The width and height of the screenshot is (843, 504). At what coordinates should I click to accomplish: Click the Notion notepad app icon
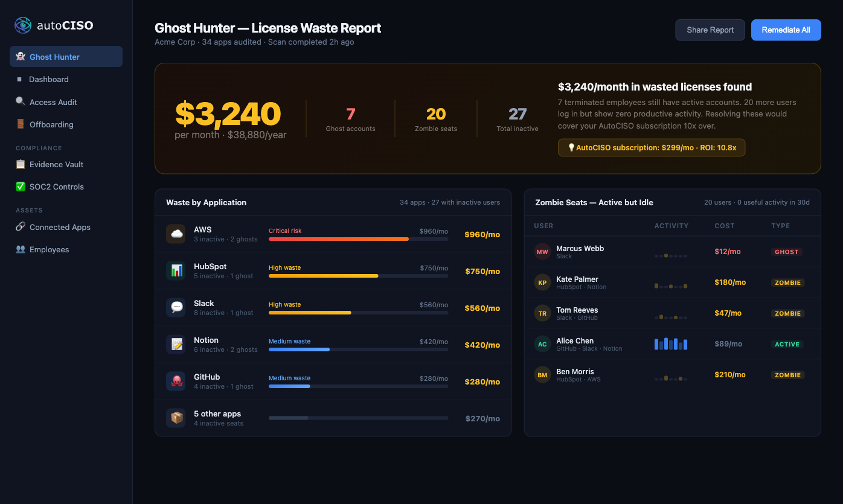[x=176, y=345]
